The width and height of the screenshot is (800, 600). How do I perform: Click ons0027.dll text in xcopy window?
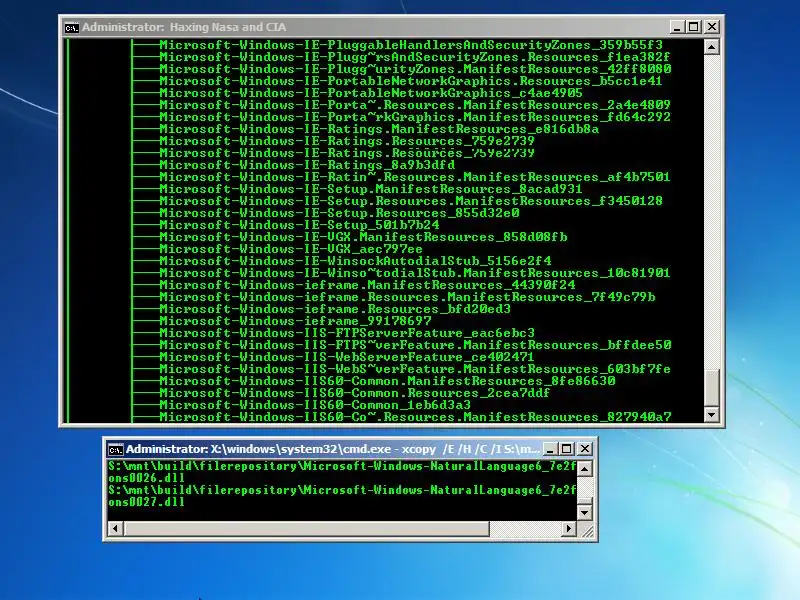coord(146,502)
